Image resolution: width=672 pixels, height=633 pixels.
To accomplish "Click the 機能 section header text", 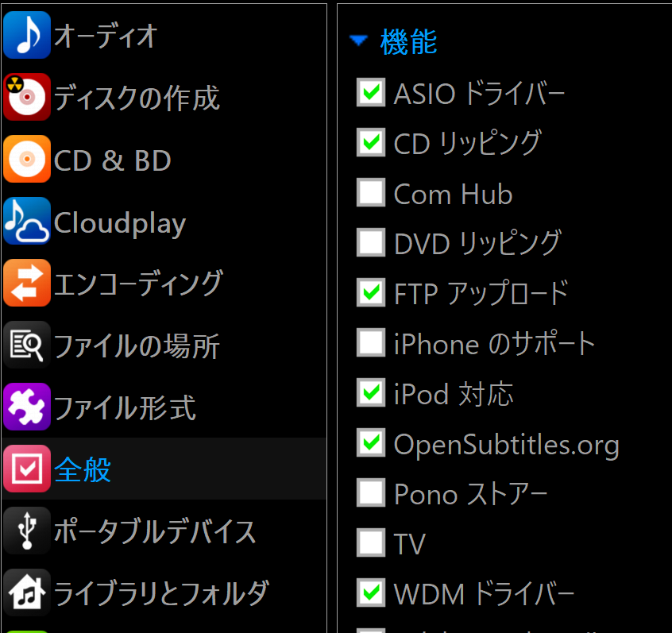I will pyautogui.click(x=408, y=41).
